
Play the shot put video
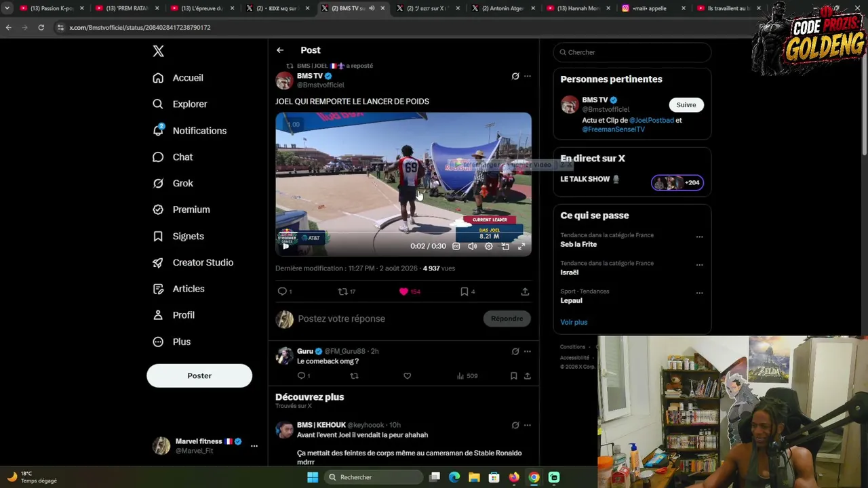click(285, 247)
